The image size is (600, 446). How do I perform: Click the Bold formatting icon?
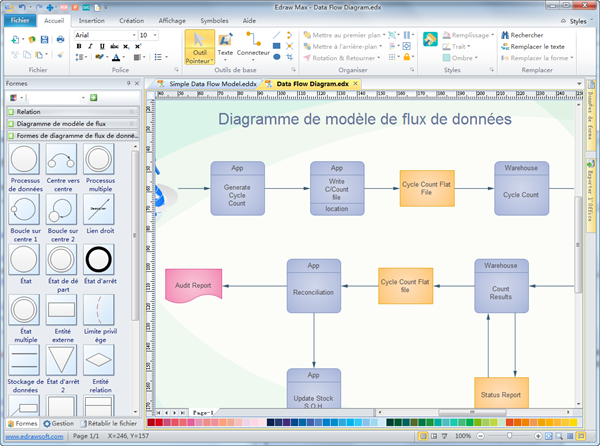79,46
